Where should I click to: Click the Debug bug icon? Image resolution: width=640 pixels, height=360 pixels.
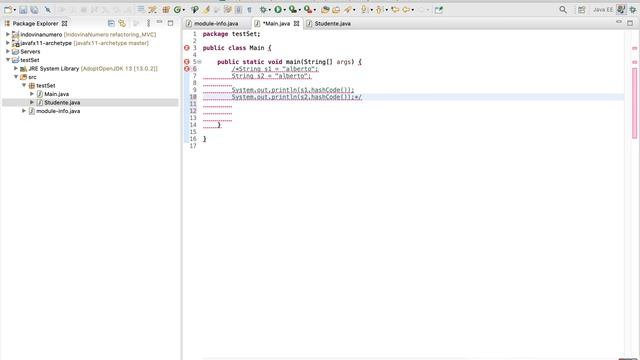pos(263,9)
